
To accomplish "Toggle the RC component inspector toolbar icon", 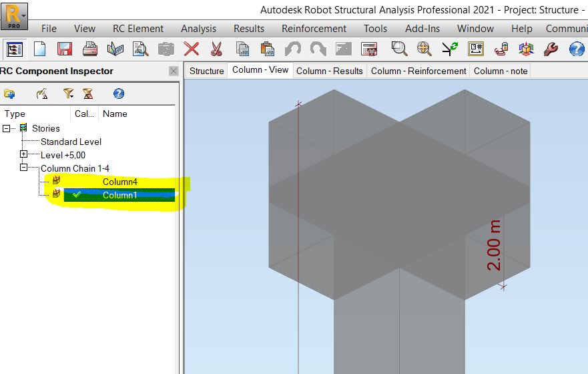I will click(15, 49).
